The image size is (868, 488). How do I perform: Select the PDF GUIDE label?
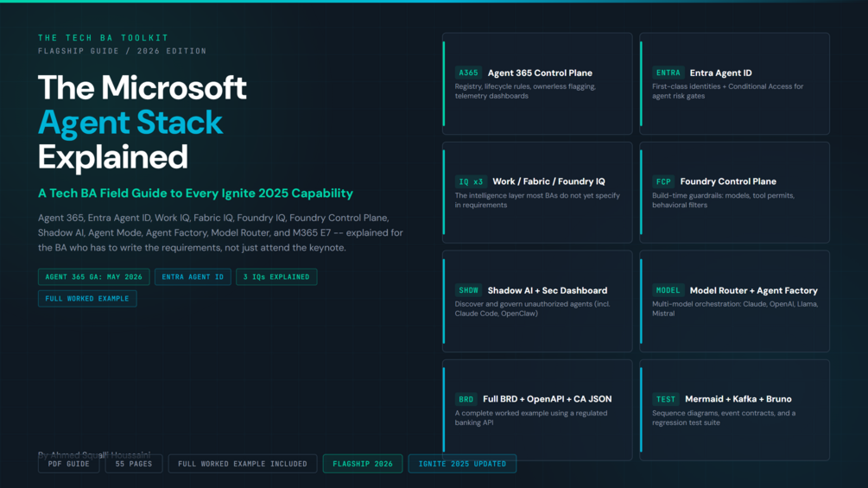click(68, 464)
